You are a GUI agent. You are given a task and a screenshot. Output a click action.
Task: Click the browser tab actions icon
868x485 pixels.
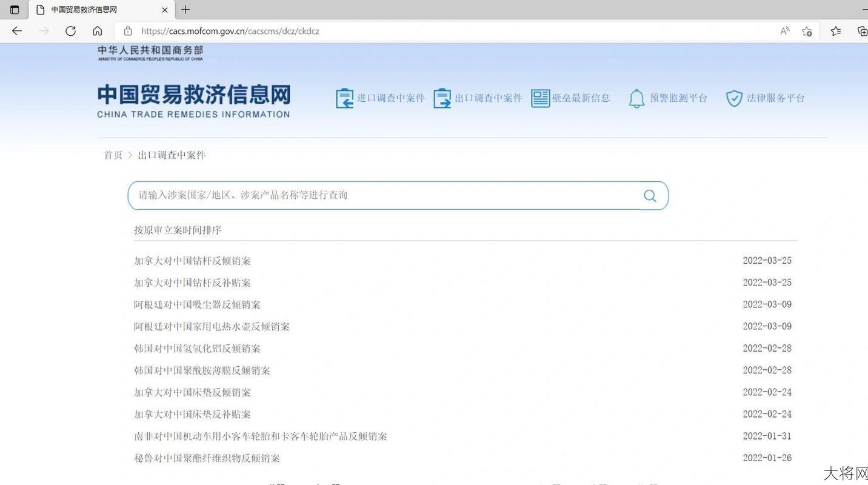point(15,10)
